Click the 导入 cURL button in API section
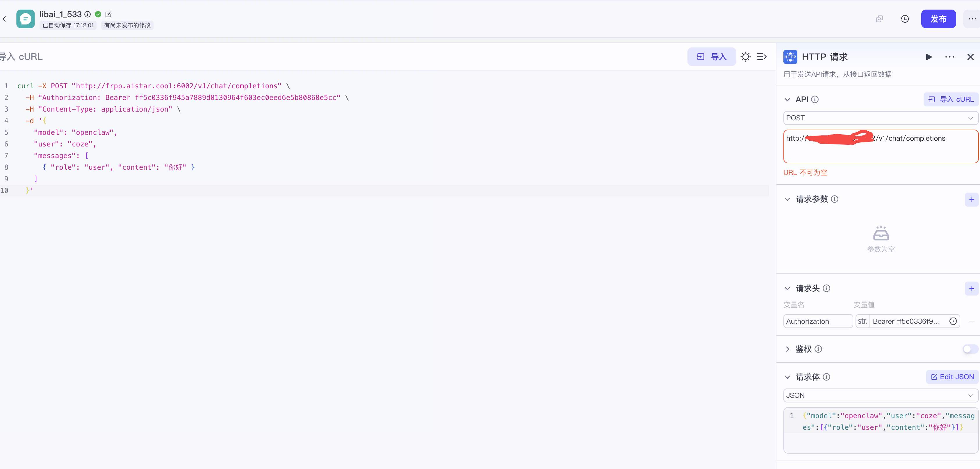The height and width of the screenshot is (469, 980). (951, 99)
